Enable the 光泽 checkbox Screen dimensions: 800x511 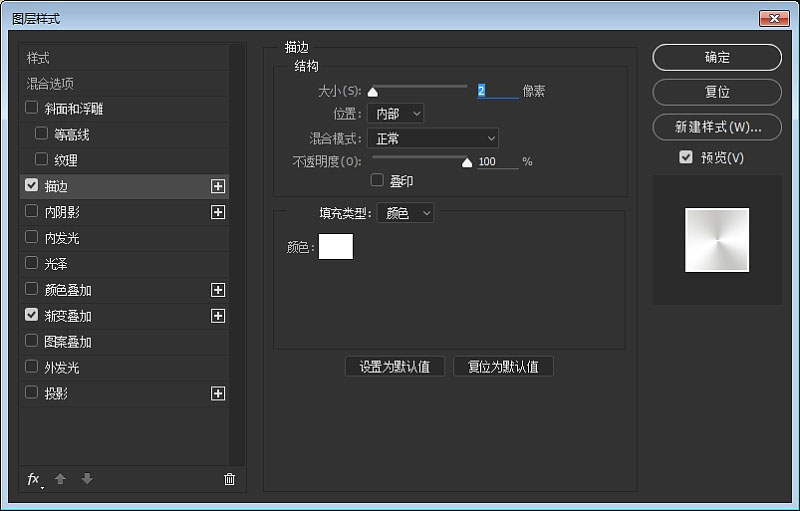[x=32, y=263]
